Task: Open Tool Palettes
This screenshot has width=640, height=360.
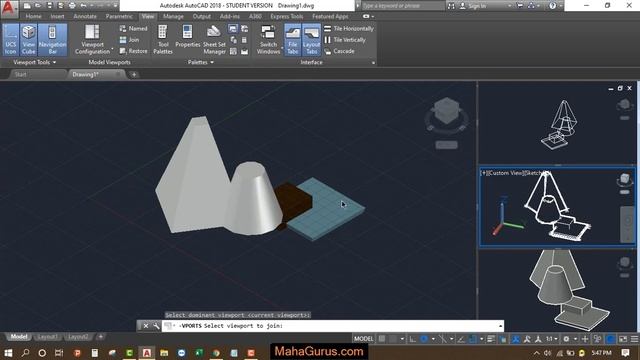Action: pos(163,40)
